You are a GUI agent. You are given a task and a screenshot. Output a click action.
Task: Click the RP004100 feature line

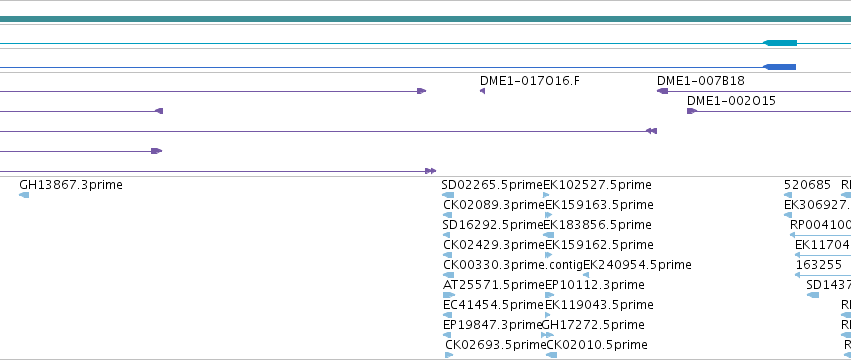820,235
